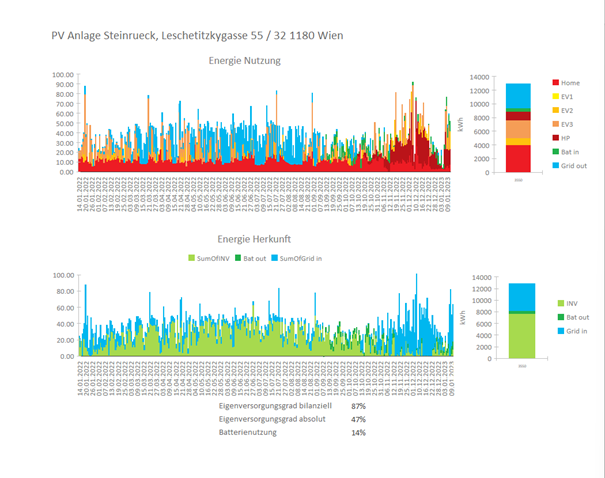Click the dark red HP legend swatch

[553, 136]
